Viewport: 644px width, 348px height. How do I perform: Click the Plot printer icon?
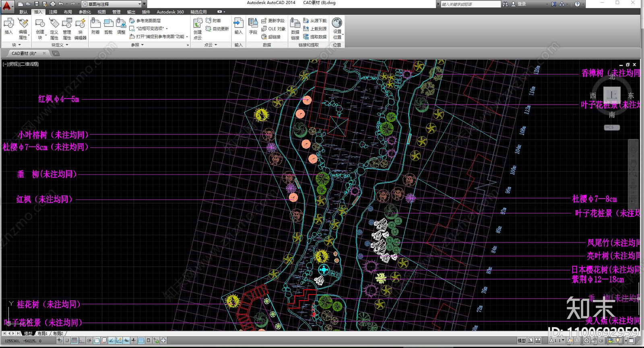coord(52,4)
